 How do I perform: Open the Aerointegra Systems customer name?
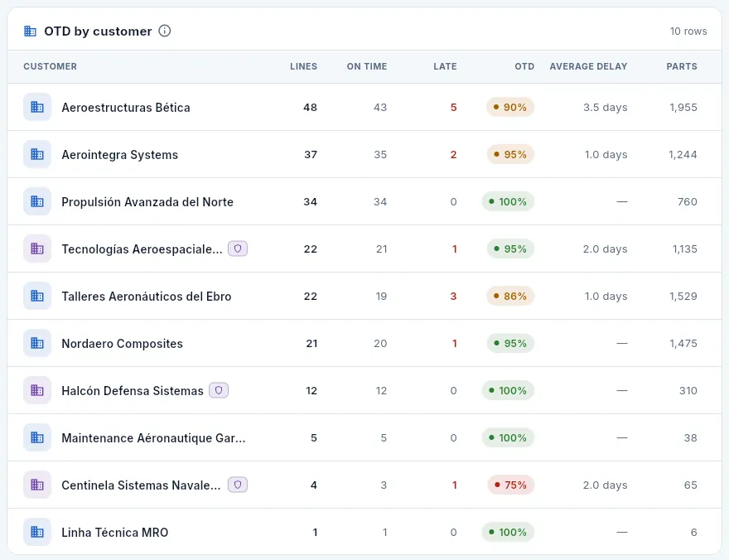coord(120,155)
